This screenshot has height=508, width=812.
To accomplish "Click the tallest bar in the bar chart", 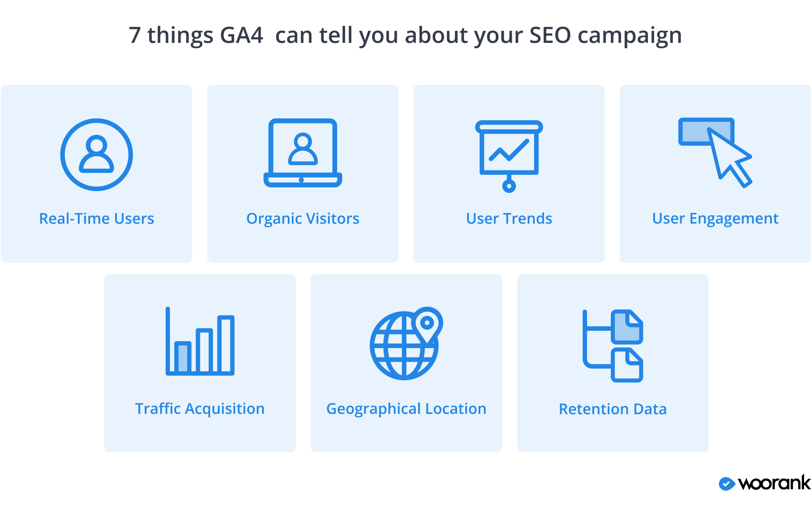I will pos(226,344).
